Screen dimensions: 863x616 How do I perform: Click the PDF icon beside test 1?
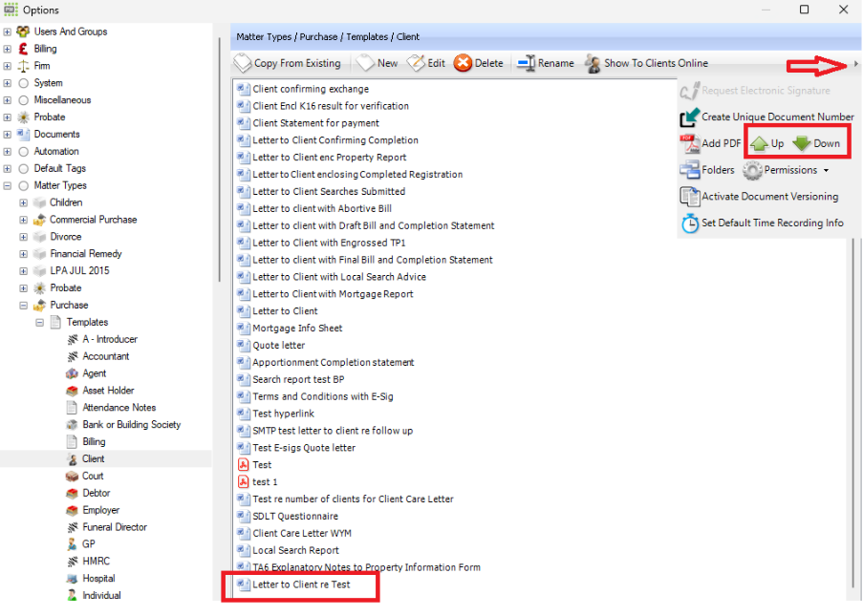244,481
